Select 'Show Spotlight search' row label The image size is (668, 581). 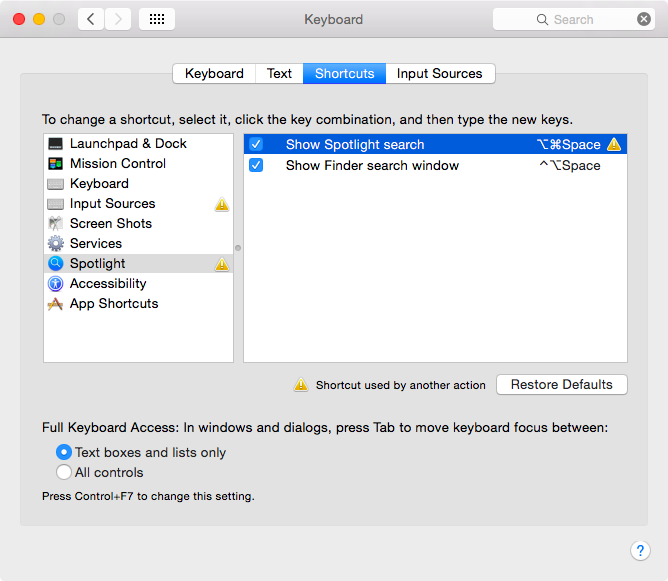tap(355, 145)
